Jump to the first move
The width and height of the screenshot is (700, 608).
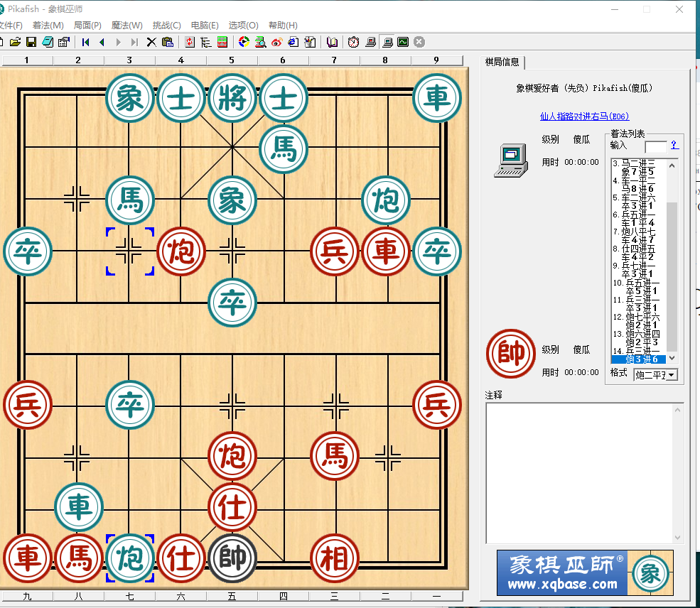[x=86, y=42]
